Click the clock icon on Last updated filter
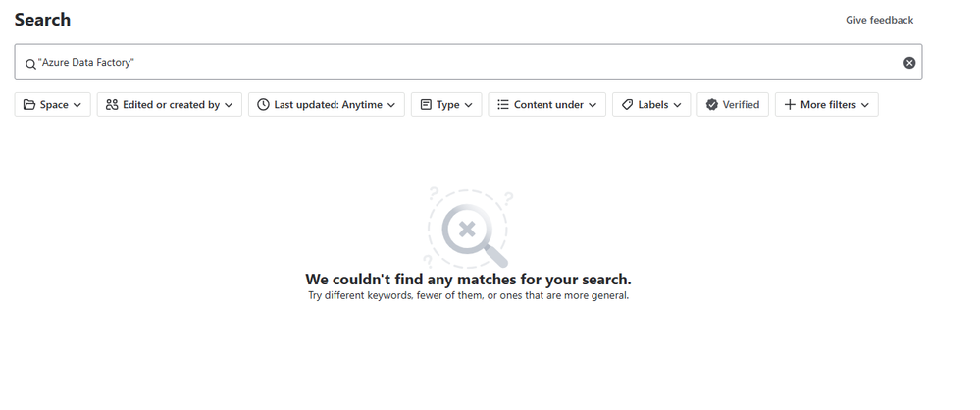Image resolution: width=980 pixels, height=410 pixels. click(x=263, y=104)
